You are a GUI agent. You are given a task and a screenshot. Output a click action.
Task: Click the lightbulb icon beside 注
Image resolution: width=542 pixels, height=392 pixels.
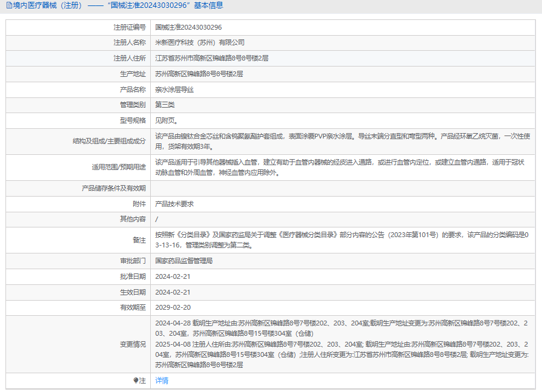(136, 381)
